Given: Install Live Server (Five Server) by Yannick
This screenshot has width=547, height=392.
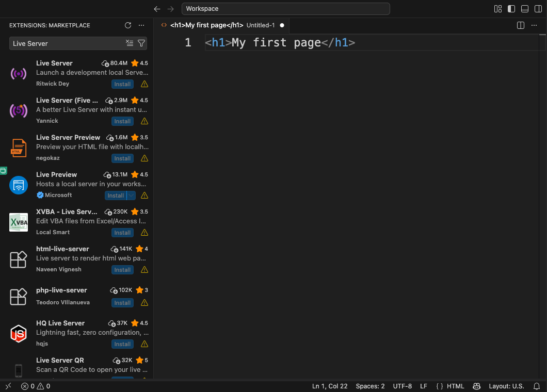Looking at the screenshot, I should point(122,121).
